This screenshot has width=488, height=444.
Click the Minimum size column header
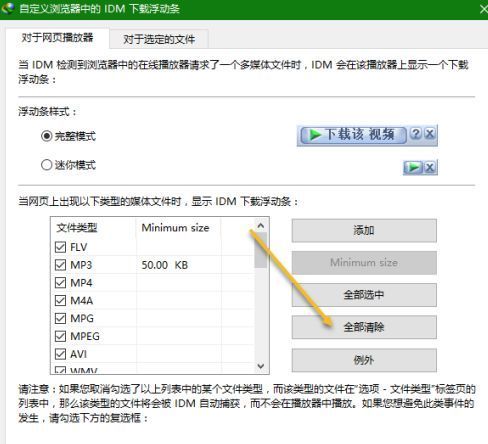click(x=179, y=228)
